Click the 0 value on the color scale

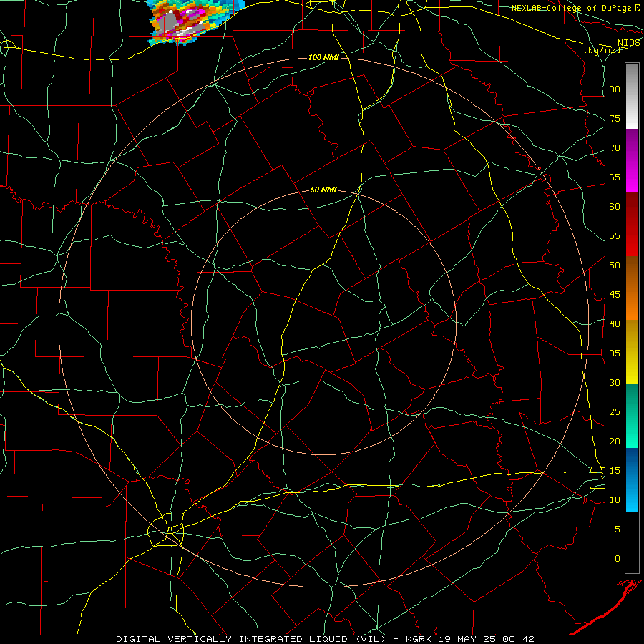(x=618, y=559)
